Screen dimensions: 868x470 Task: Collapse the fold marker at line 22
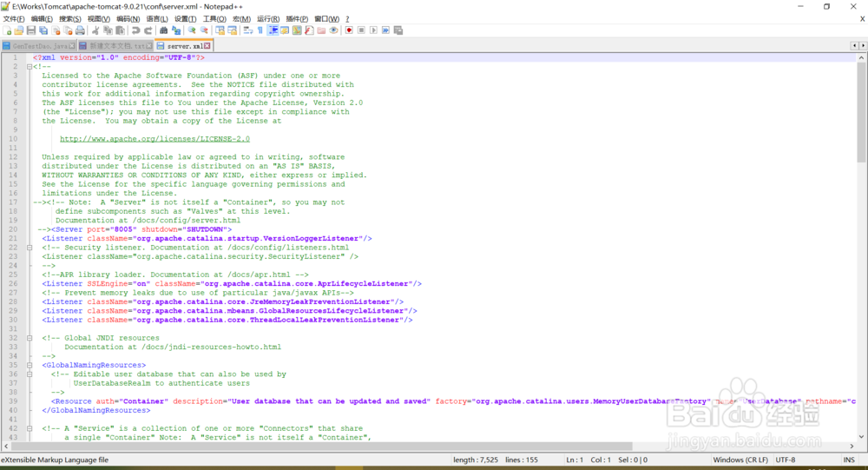click(30, 248)
